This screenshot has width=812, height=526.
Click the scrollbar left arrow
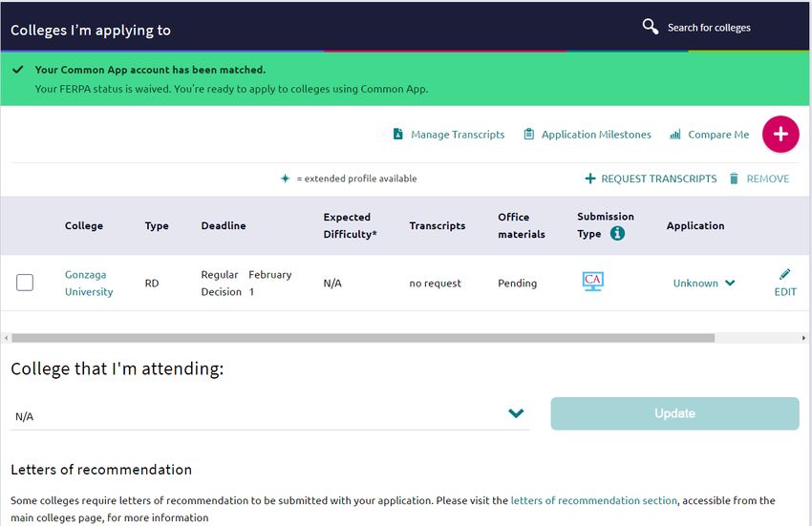(x=6, y=338)
